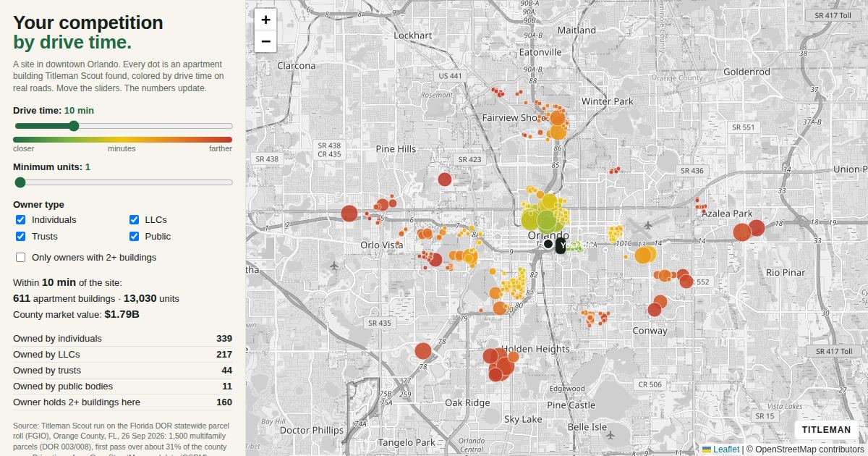Click the Drive time slider handle
Viewport: 868px width, 456px height.
73,126
